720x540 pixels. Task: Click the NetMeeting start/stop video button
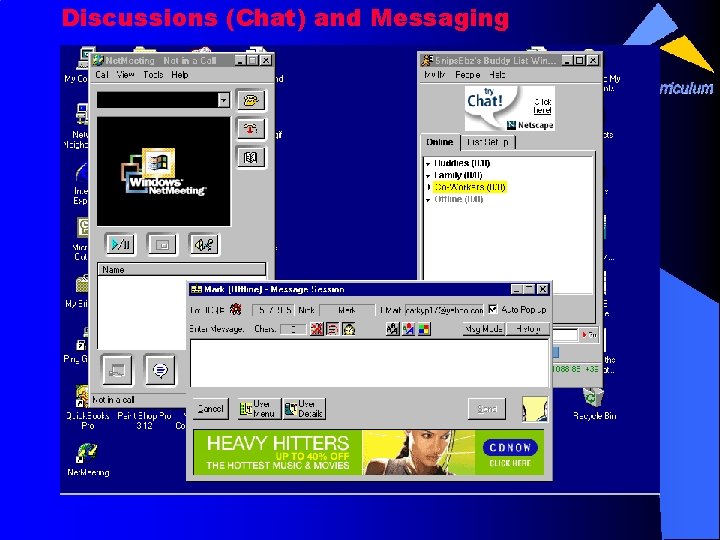[121, 244]
